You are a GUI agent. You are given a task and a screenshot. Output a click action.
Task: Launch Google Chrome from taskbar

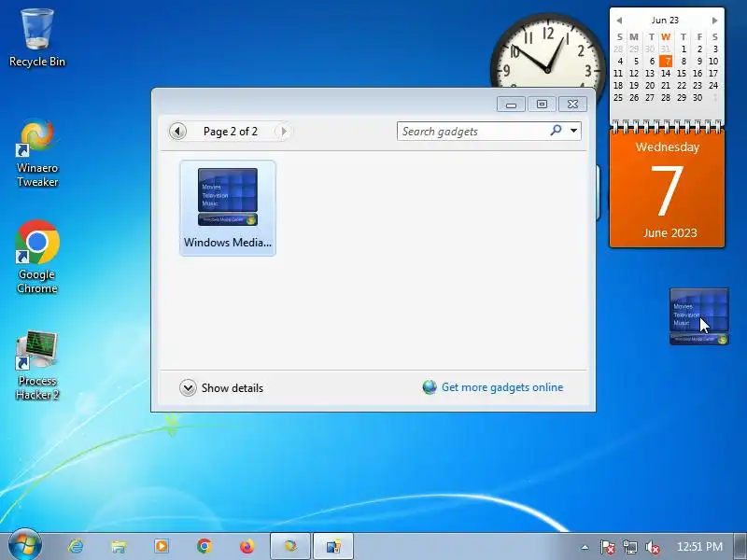pyautogui.click(x=204, y=546)
